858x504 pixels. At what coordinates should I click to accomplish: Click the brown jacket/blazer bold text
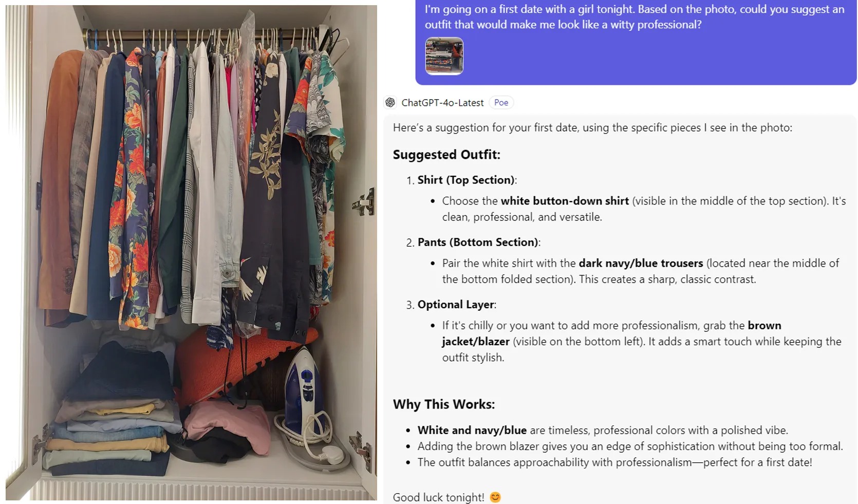611,333
